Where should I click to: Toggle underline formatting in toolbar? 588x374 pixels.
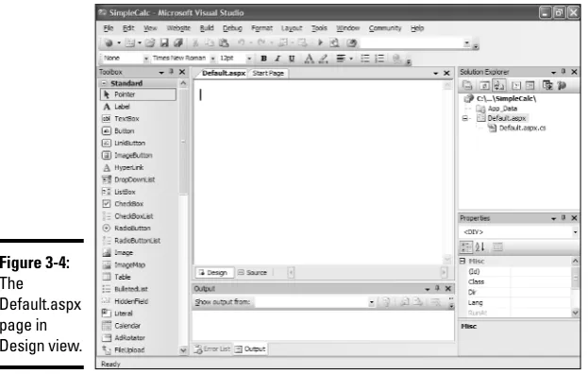[292, 59]
